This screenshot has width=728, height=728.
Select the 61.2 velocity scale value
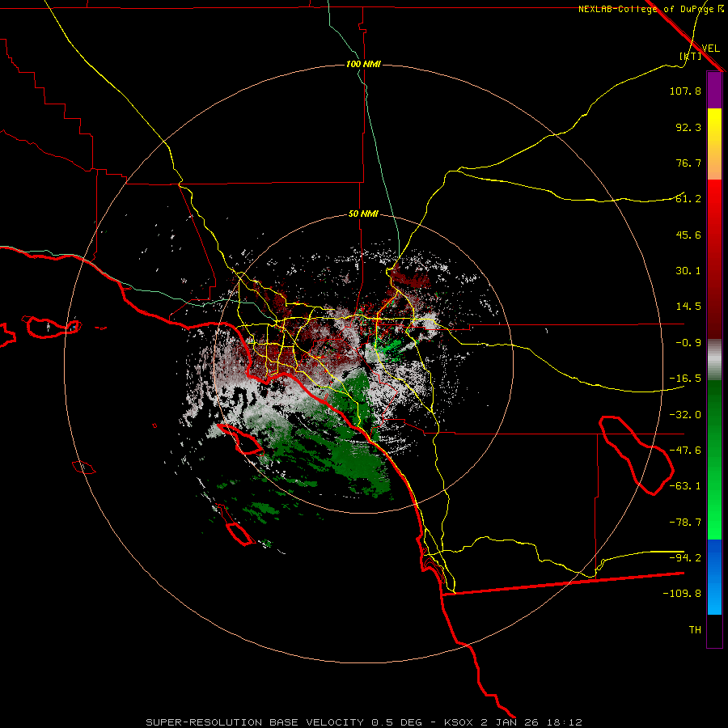688,199
